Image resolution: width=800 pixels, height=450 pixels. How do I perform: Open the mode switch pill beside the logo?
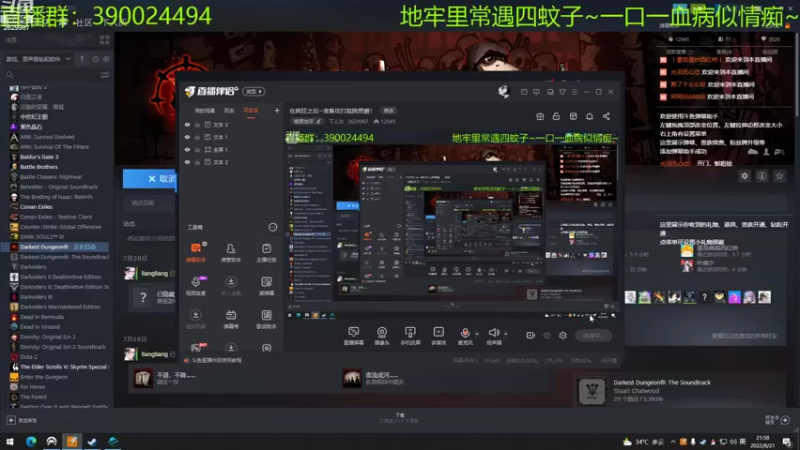[254, 91]
